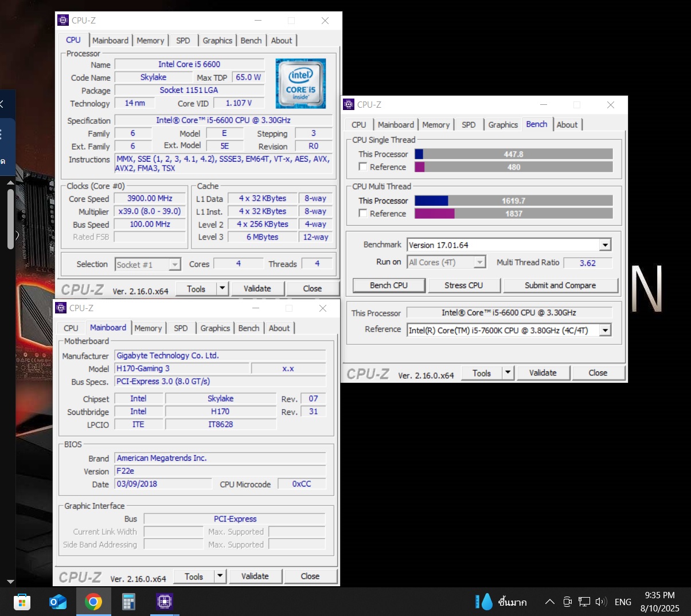Screen dimensions: 691x616
Task: Switch to Memory tab in CPU window
Action: pyautogui.click(x=150, y=41)
